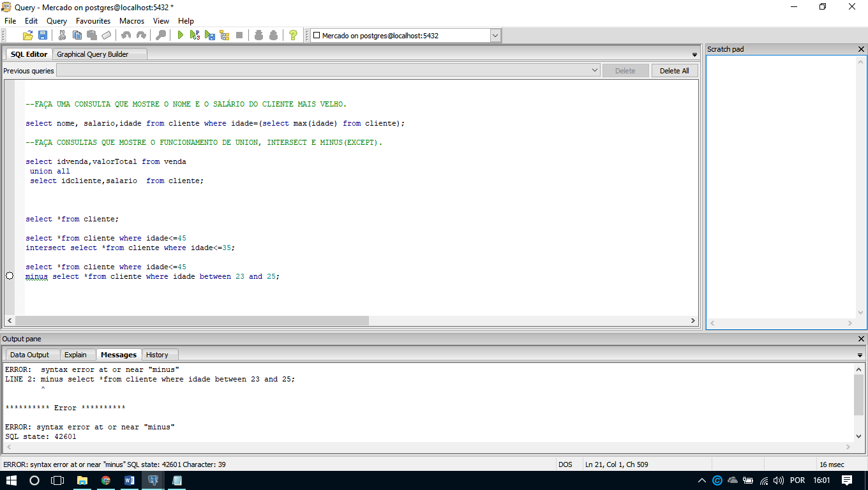Viewport: 868px width, 490px height.
Task: Open Google Chrome from taskbar
Action: (106, 480)
